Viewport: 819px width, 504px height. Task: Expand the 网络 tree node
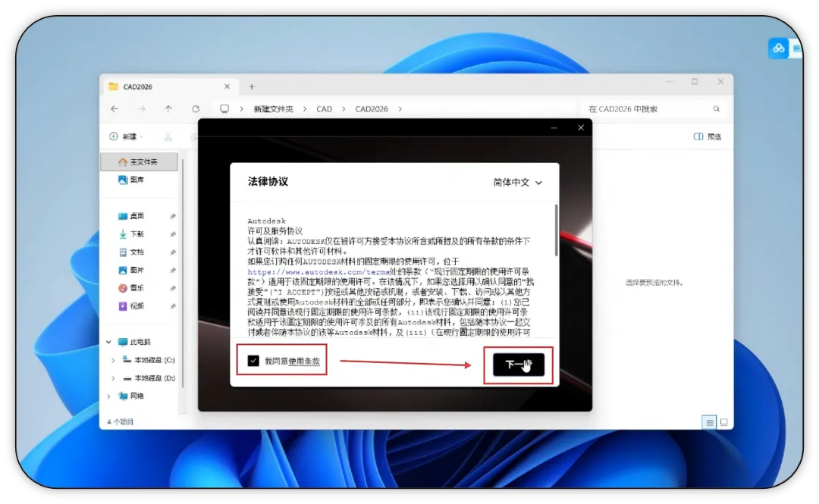click(x=108, y=396)
